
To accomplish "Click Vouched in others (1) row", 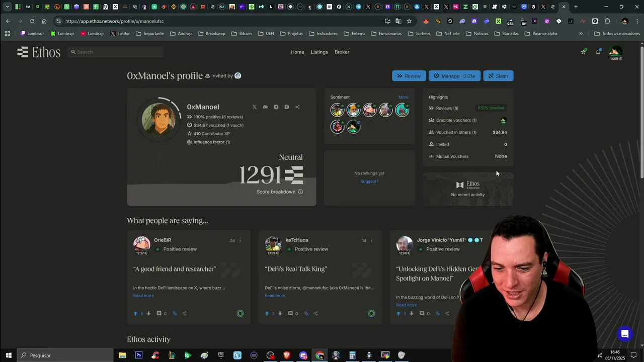I will (x=468, y=132).
